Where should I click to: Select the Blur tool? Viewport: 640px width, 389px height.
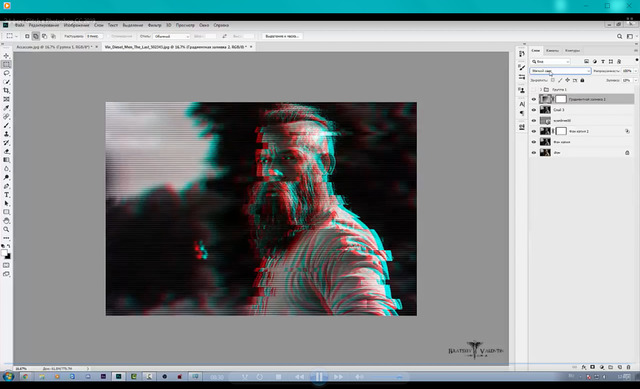[6, 169]
